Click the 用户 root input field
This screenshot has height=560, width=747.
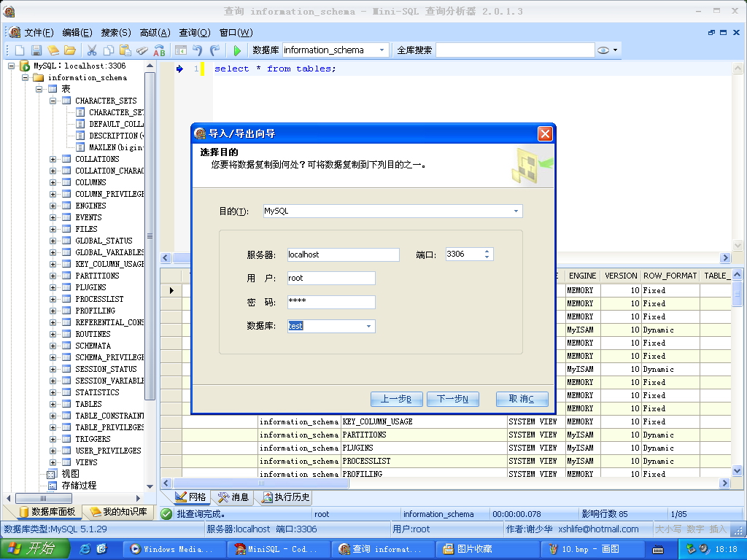coord(331,278)
